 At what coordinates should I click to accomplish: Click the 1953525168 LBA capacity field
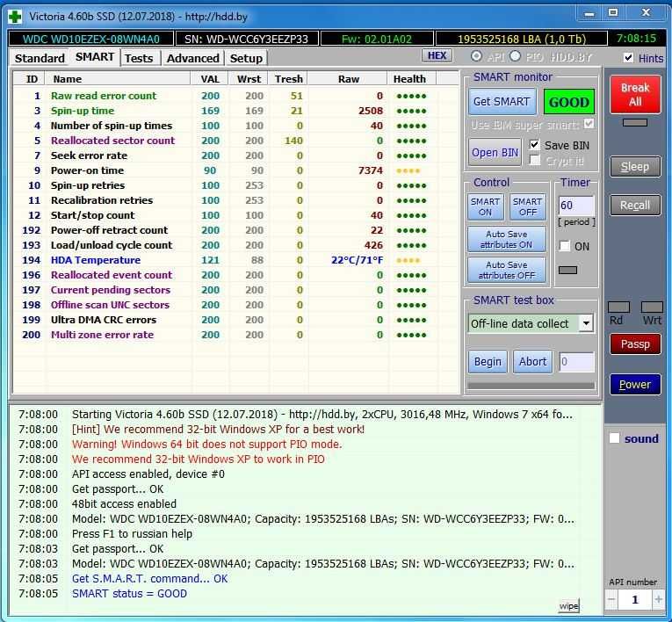click(522, 39)
